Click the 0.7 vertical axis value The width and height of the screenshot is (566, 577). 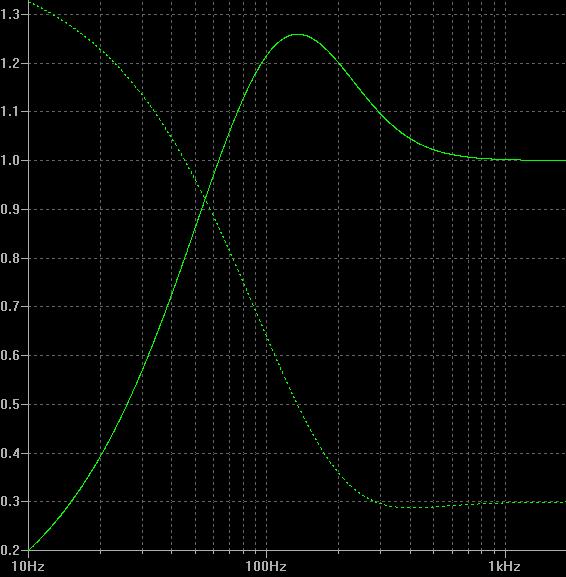(x=10, y=306)
